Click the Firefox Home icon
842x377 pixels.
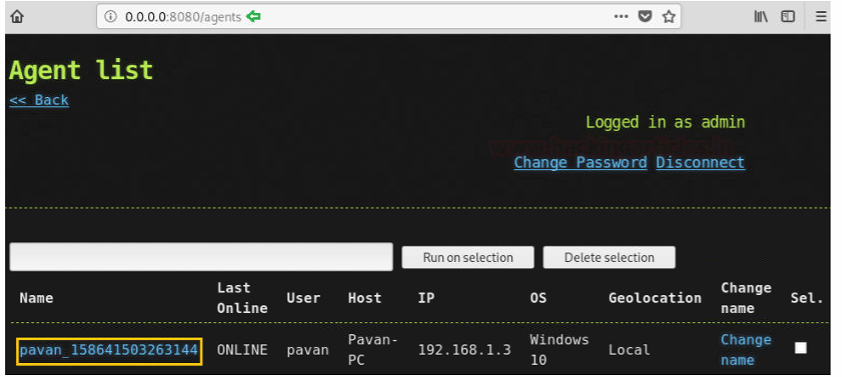[17, 17]
